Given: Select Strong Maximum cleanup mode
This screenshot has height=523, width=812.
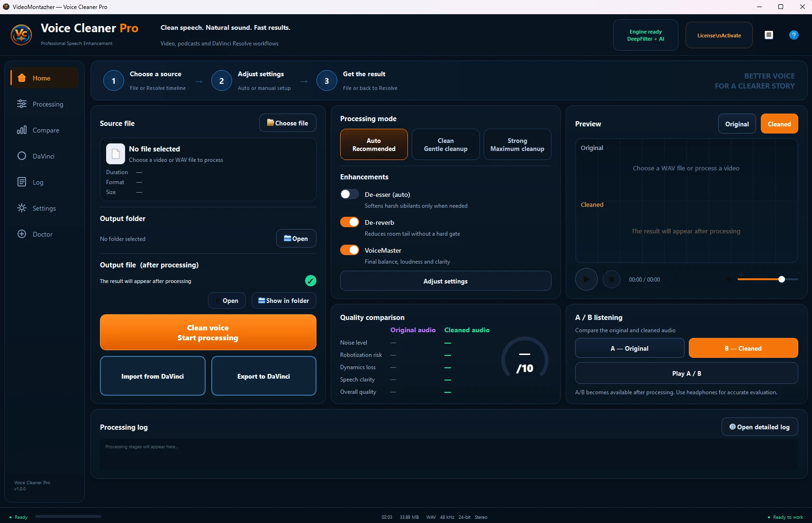Looking at the screenshot, I should pyautogui.click(x=517, y=144).
